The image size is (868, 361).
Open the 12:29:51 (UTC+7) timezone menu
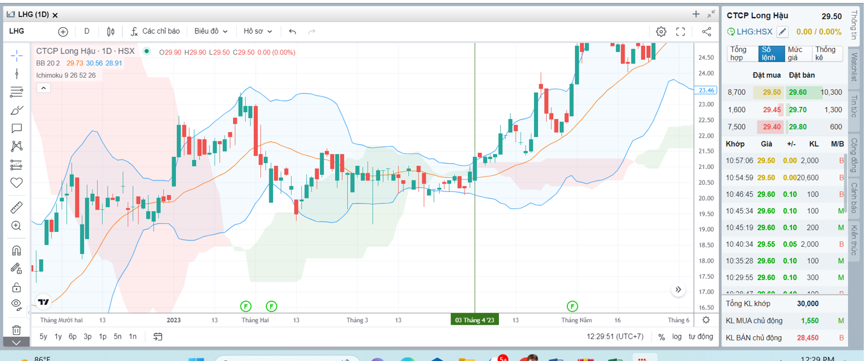[615, 337]
